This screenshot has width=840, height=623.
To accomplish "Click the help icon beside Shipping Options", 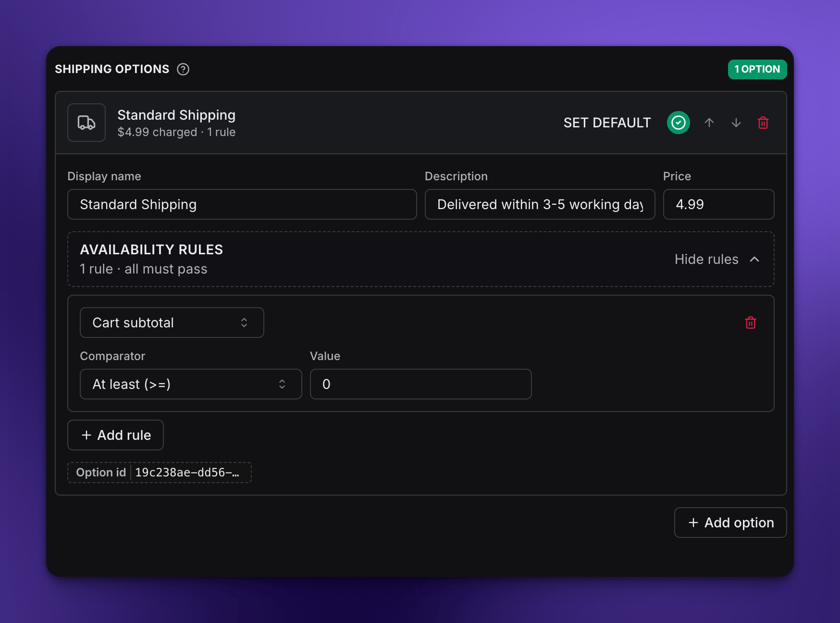I will pyautogui.click(x=183, y=69).
